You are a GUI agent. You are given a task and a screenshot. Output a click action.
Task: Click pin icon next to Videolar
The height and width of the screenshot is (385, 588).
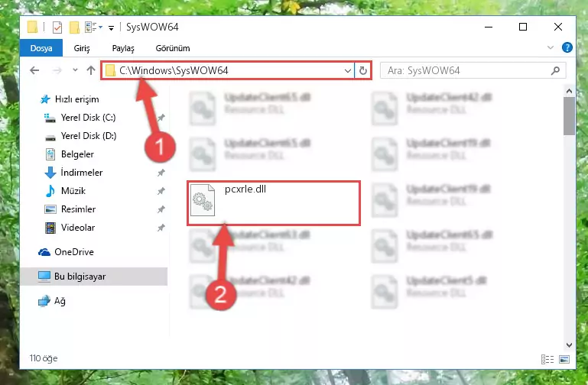[161, 228]
